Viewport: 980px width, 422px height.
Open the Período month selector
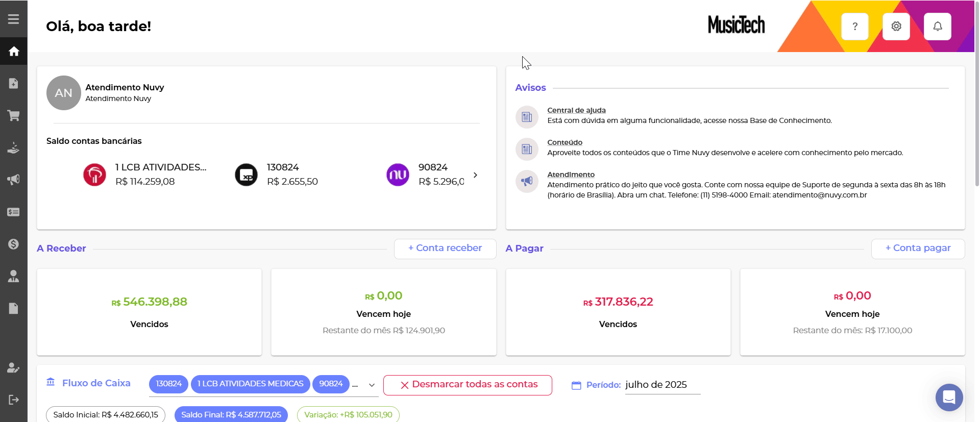click(663, 385)
